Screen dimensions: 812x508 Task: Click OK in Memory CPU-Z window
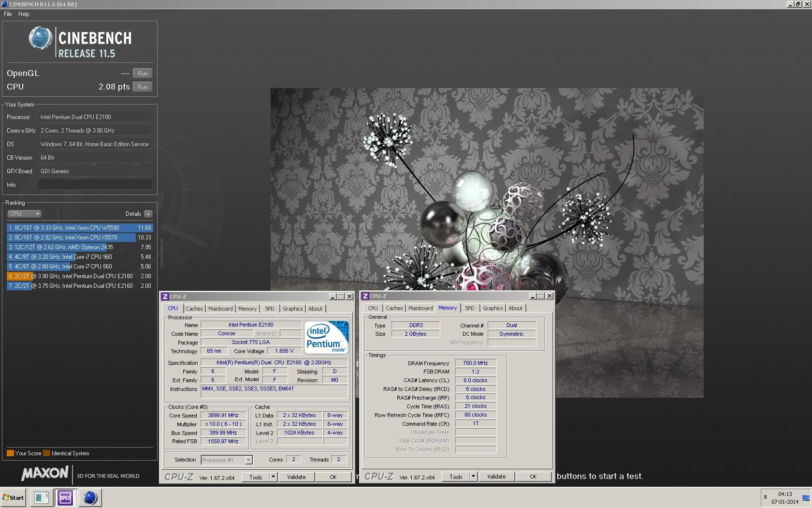pyautogui.click(x=533, y=477)
